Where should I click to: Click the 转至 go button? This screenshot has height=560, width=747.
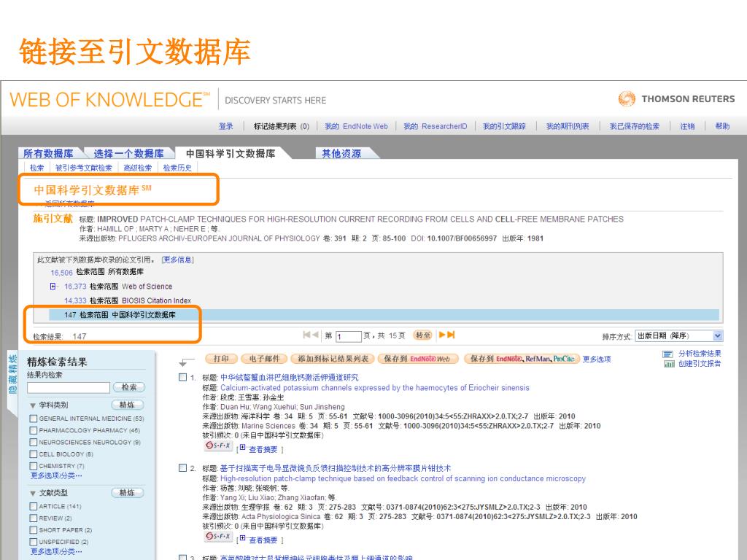pos(423,335)
